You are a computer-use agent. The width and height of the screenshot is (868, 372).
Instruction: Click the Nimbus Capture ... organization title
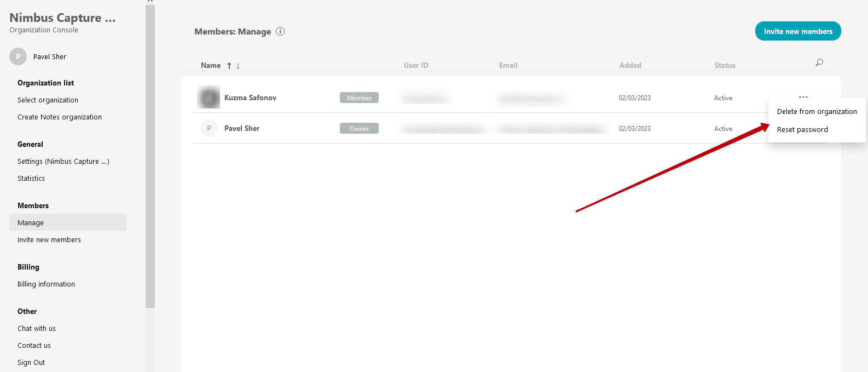62,18
